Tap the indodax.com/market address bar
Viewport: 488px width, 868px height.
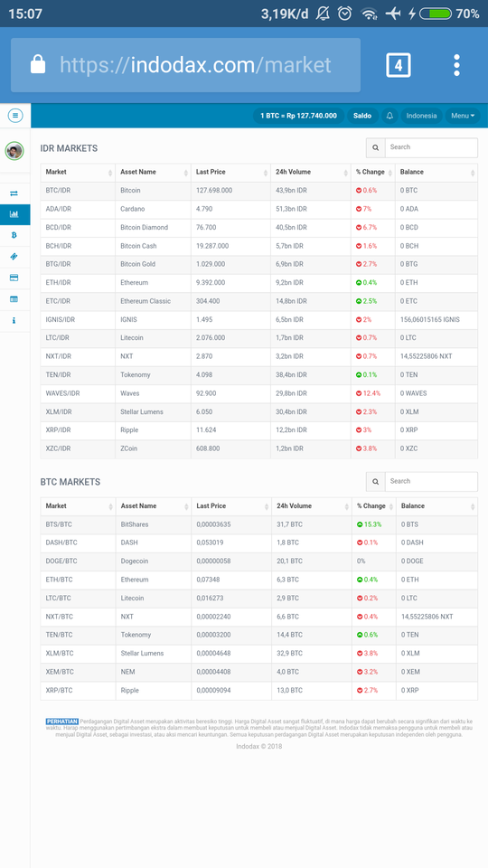[x=185, y=65]
